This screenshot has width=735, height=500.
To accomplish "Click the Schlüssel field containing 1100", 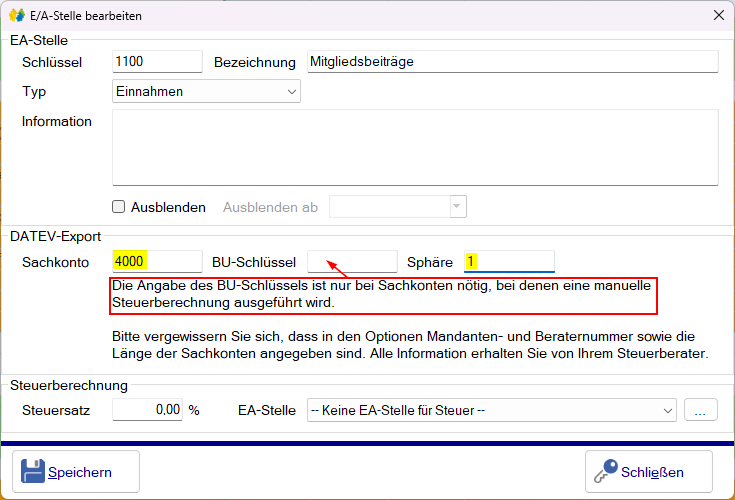I will (157, 62).
